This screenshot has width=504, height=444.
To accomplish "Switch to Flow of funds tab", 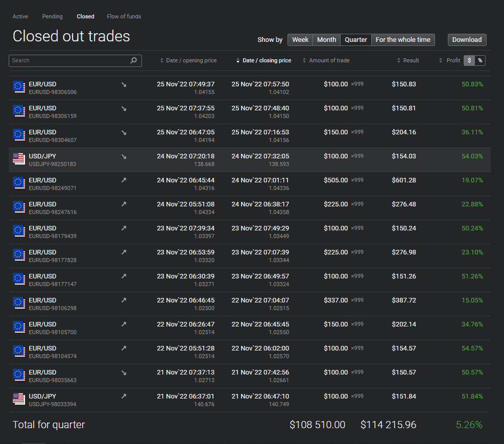I will click(124, 16).
